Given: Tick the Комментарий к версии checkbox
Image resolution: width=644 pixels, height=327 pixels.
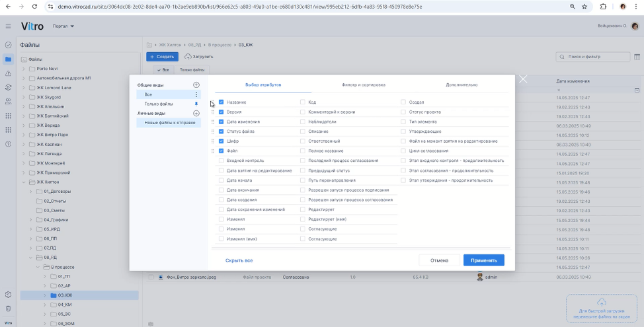Looking at the screenshot, I should [303, 112].
